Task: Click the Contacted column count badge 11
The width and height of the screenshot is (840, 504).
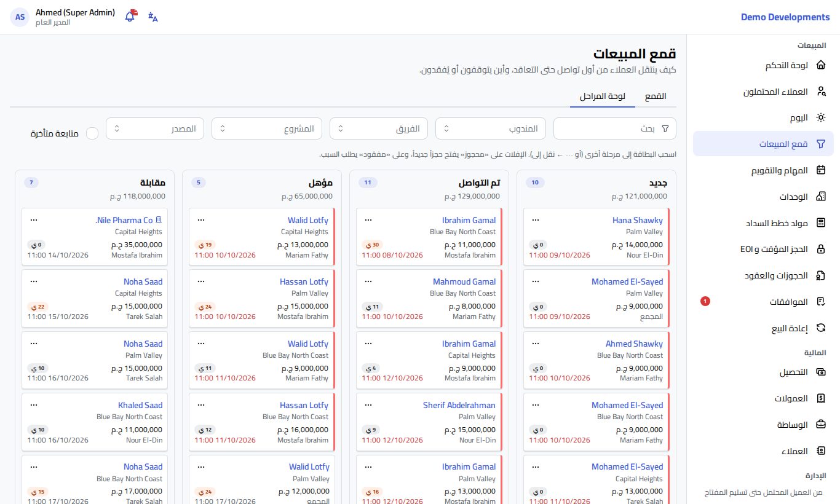Action: [368, 183]
